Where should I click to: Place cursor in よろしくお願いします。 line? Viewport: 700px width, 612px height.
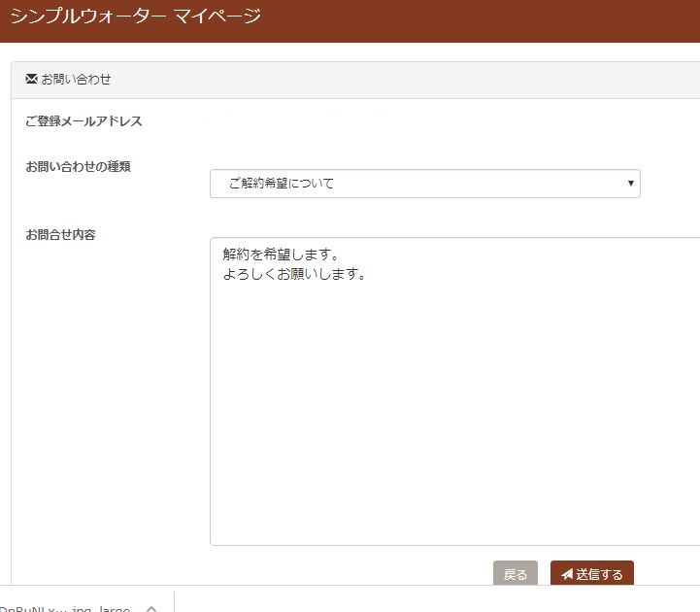click(293, 274)
